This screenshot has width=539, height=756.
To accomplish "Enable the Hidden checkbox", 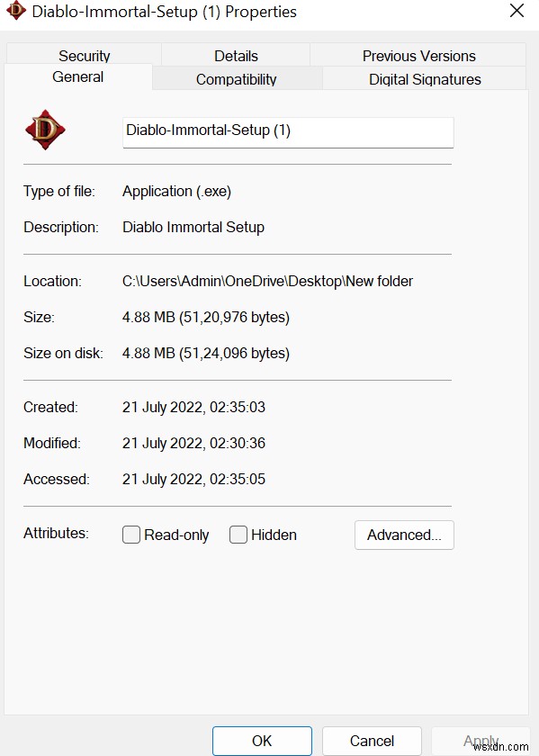I will tap(238, 535).
